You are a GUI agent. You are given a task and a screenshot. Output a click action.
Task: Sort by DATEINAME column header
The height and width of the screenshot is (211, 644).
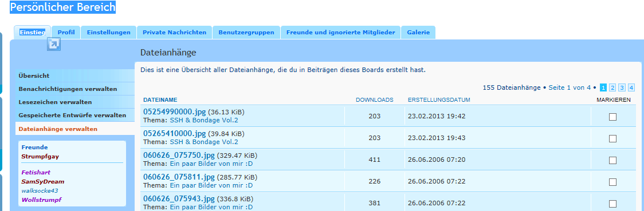tap(160, 100)
